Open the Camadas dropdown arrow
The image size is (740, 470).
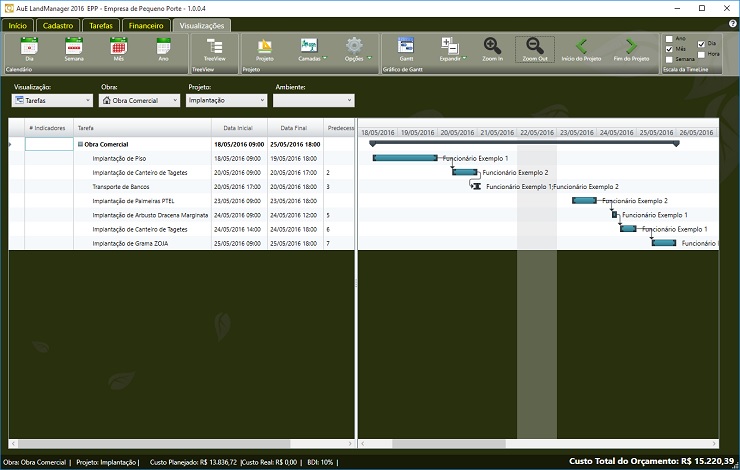point(325,59)
